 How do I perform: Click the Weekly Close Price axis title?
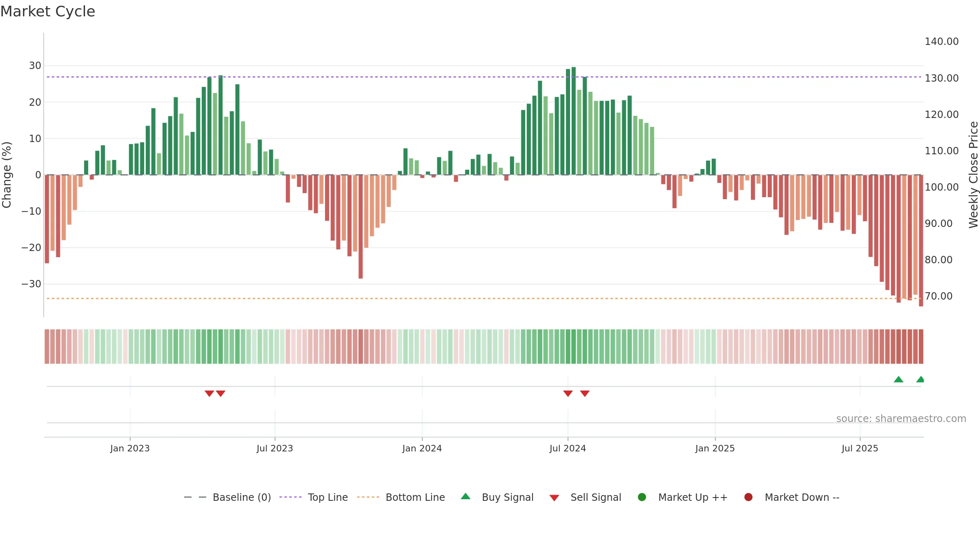click(973, 175)
